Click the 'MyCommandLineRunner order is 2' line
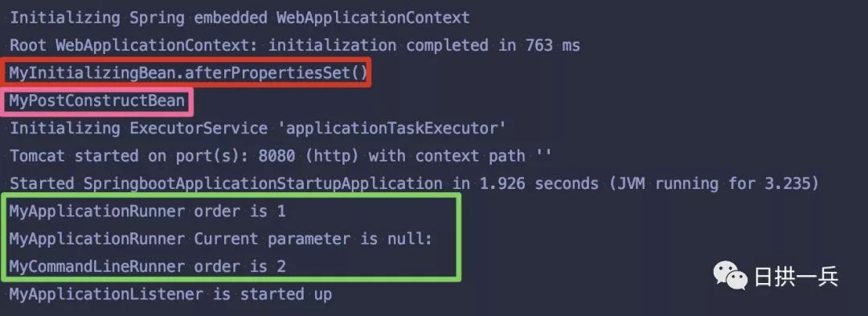This screenshot has width=868, height=316. [x=147, y=266]
